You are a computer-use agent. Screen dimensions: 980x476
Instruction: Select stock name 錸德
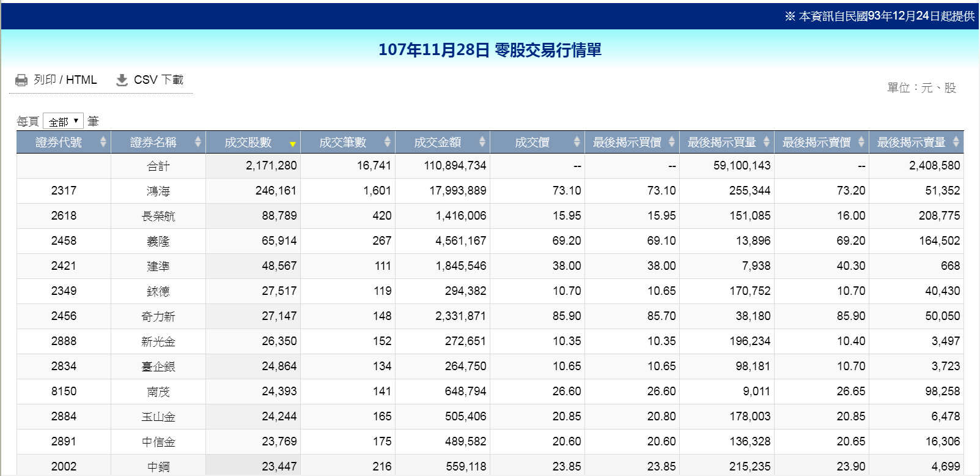pyautogui.click(x=158, y=291)
